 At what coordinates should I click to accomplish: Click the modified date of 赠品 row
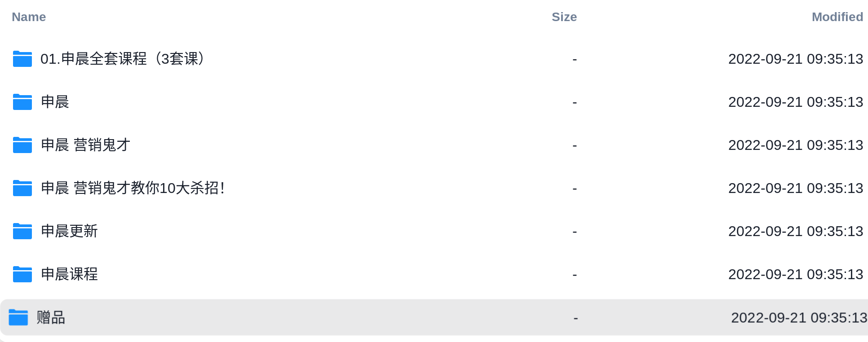tap(799, 318)
